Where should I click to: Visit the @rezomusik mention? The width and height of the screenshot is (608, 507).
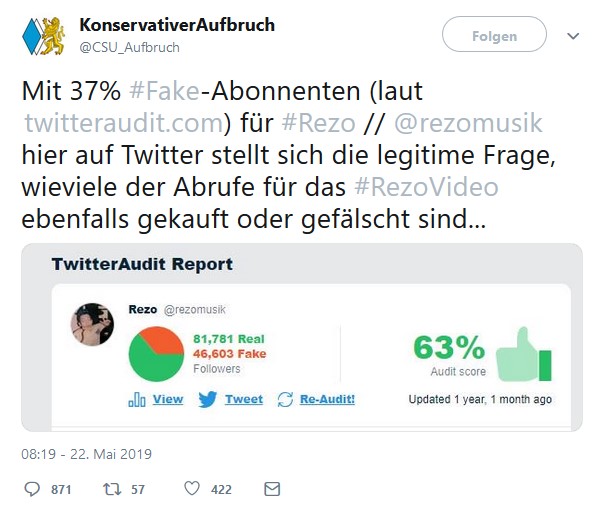(x=468, y=123)
